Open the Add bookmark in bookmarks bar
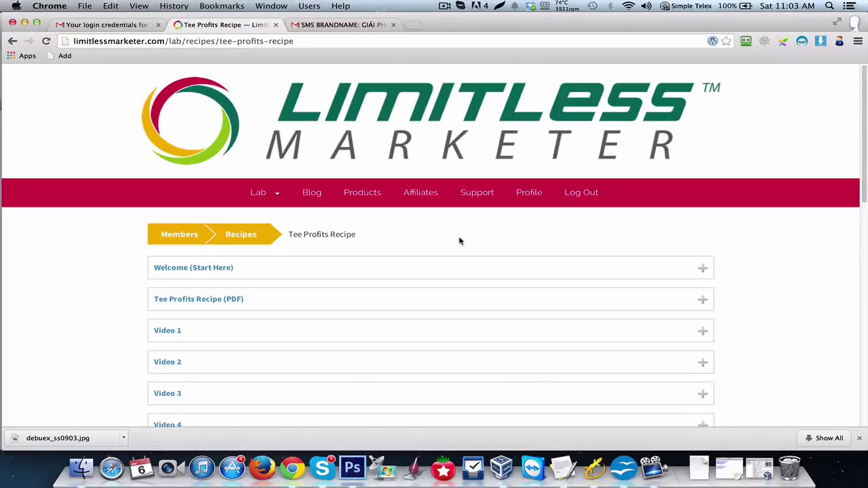868x488 pixels. [x=59, y=56]
